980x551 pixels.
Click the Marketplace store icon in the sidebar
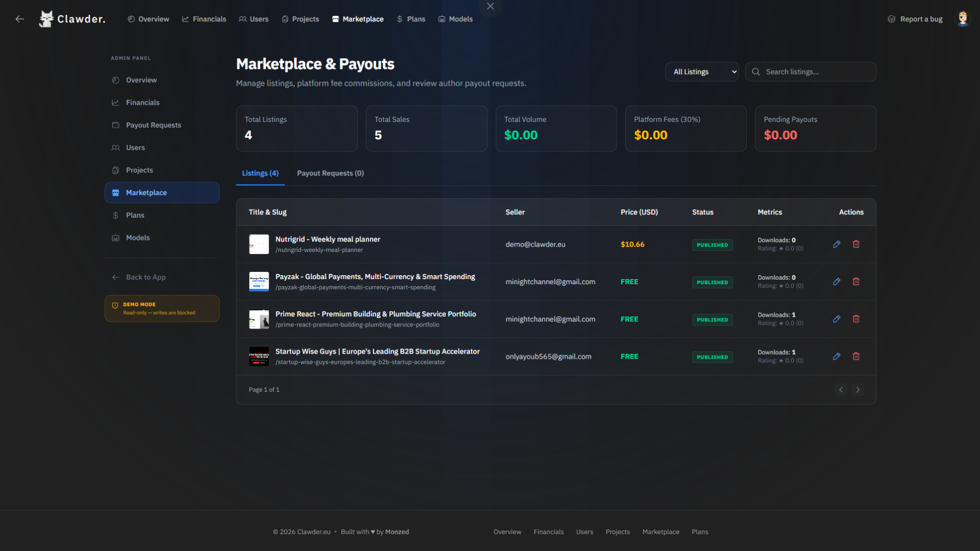(x=115, y=193)
